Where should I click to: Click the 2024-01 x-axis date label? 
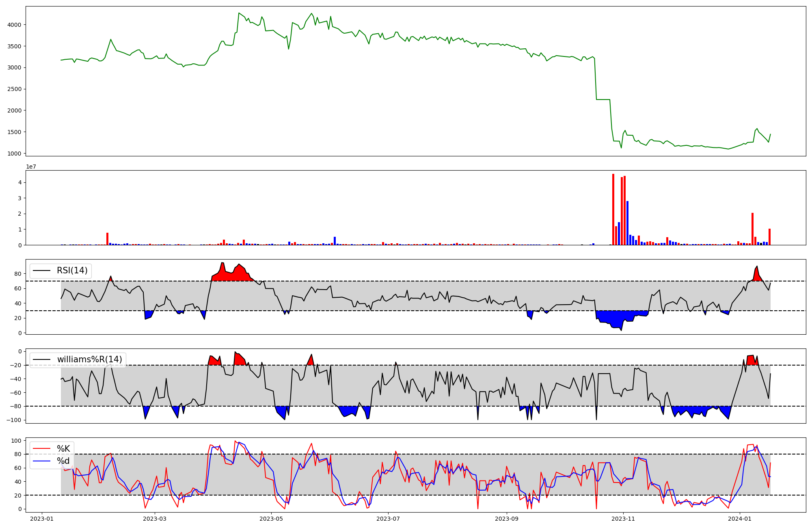(x=740, y=519)
